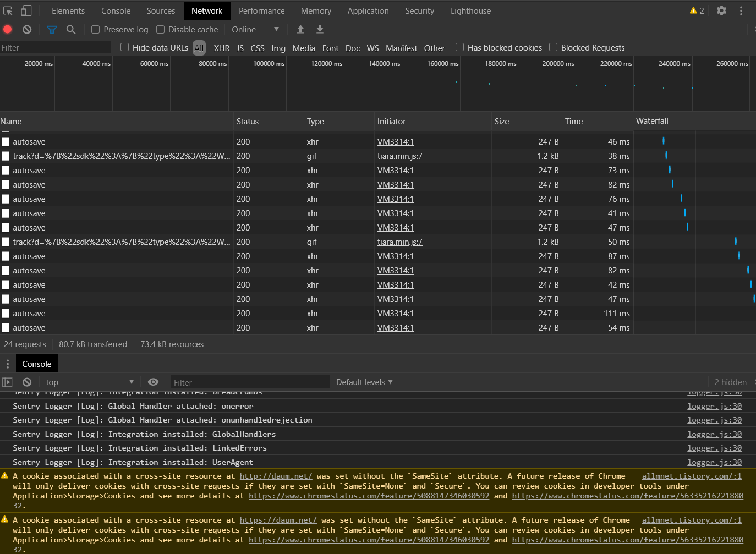Open the top context selector dropdown

(90, 382)
